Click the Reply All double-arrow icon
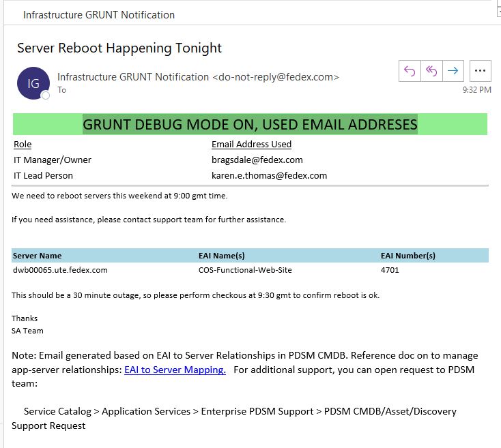Viewport: 501px width, 448px height. (431, 70)
